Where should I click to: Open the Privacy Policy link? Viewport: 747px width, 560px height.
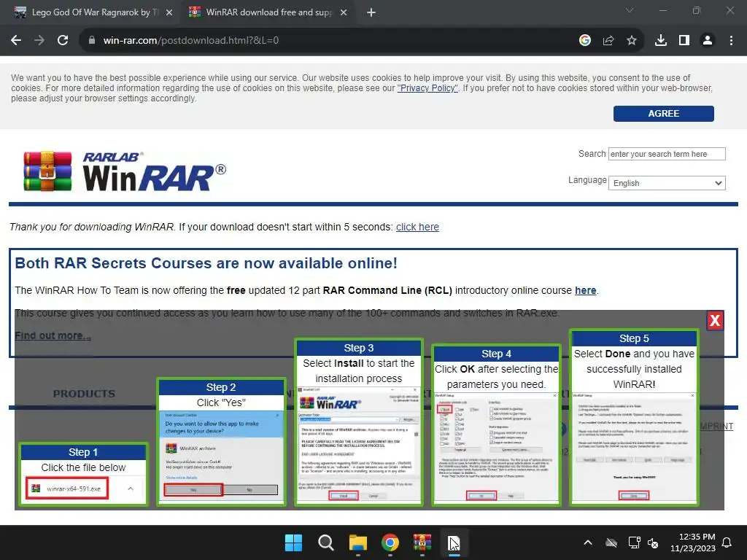click(x=427, y=88)
